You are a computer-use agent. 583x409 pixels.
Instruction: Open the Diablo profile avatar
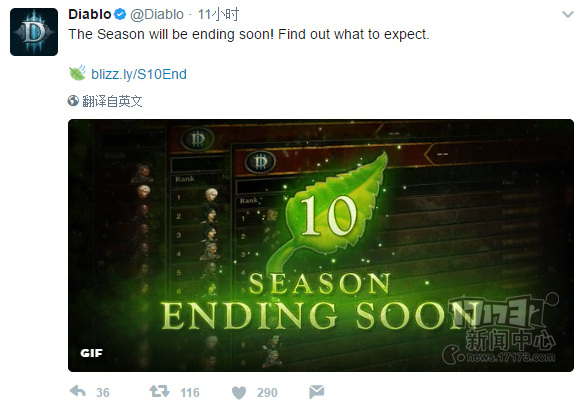tap(34, 32)
